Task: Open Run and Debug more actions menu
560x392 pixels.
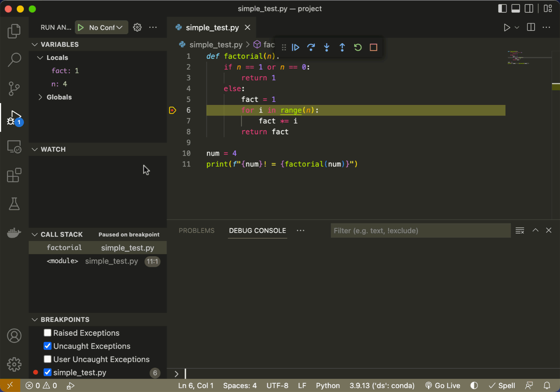Action: (153, 27)
